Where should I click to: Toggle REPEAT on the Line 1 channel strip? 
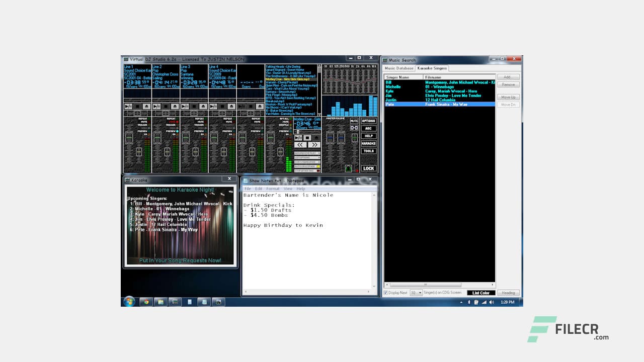[x=142, y=119]
